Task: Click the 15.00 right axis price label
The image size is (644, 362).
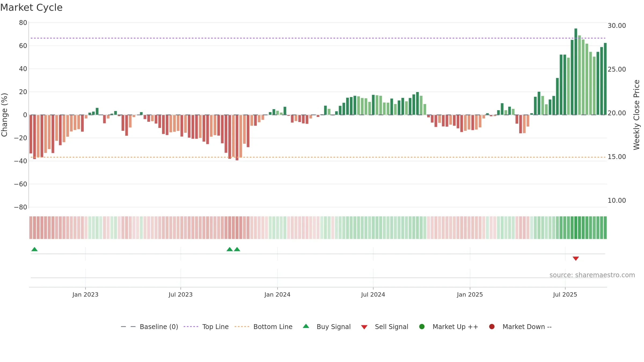Action: point(617,157)
